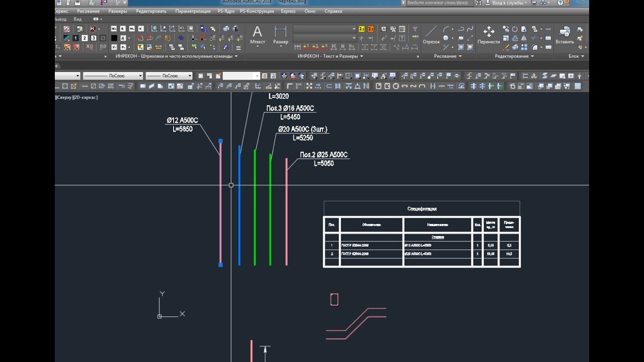
Task: Open the first ПоСлою linetype dropdown
Action: pos(113,76)
